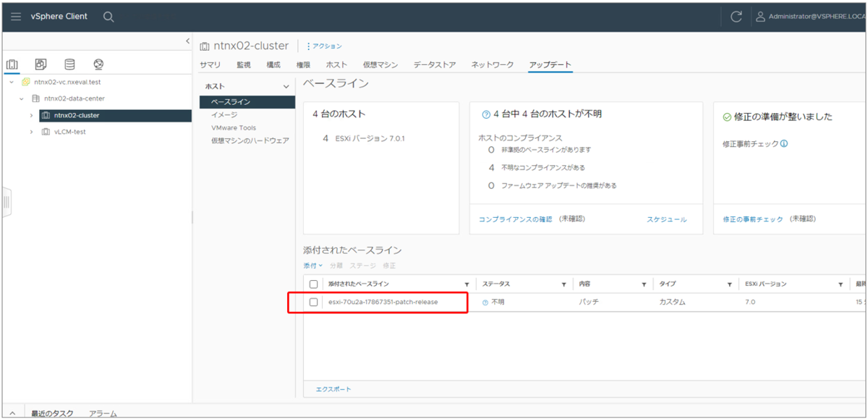Select VMware Tools in the side menu
This screenshot has width=868, height=419.
[x=233, y=127]
